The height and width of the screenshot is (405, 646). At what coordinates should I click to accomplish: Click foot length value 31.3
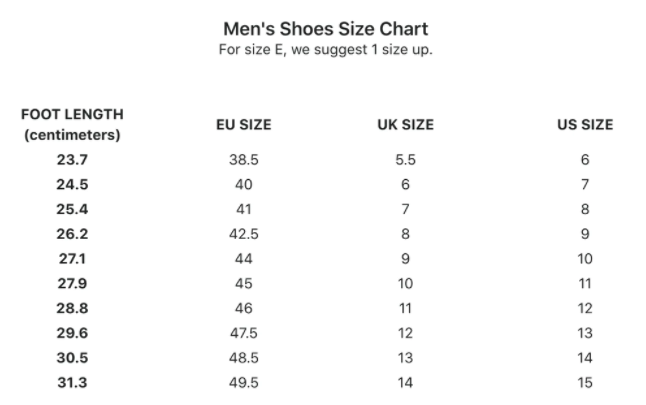coord(72,382)
